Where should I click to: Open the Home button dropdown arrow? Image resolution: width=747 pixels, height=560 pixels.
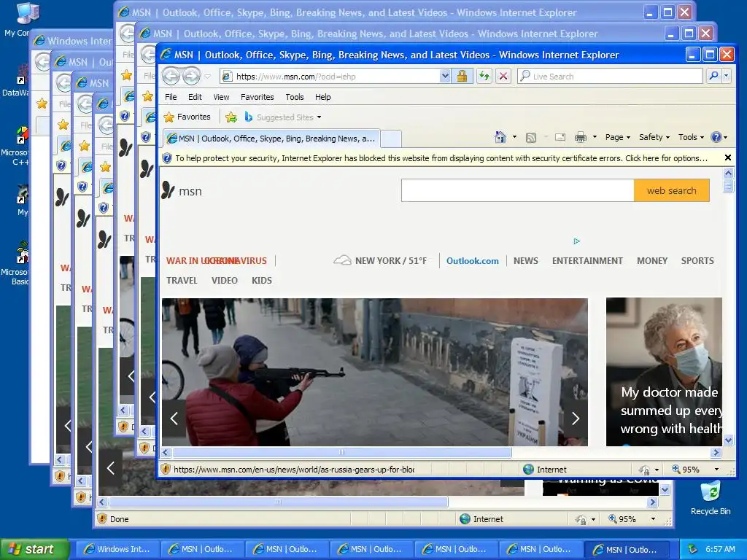click(x=514, y=137)
